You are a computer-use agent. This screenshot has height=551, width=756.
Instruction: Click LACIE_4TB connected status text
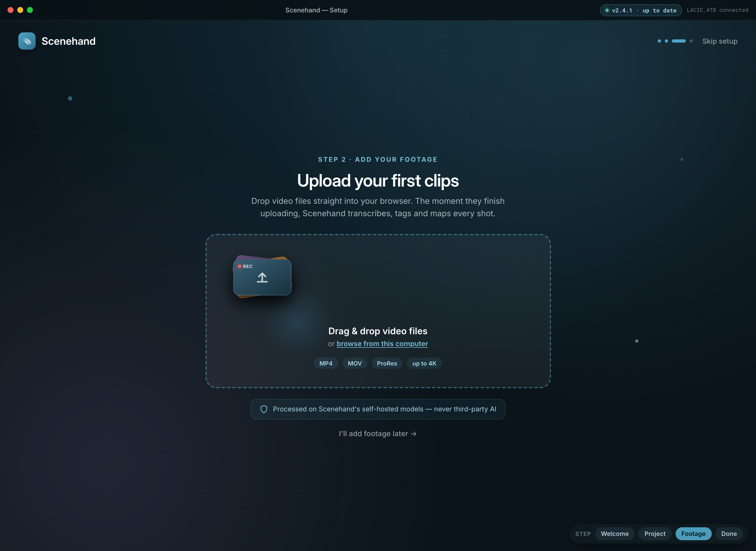tap(717, 10)
